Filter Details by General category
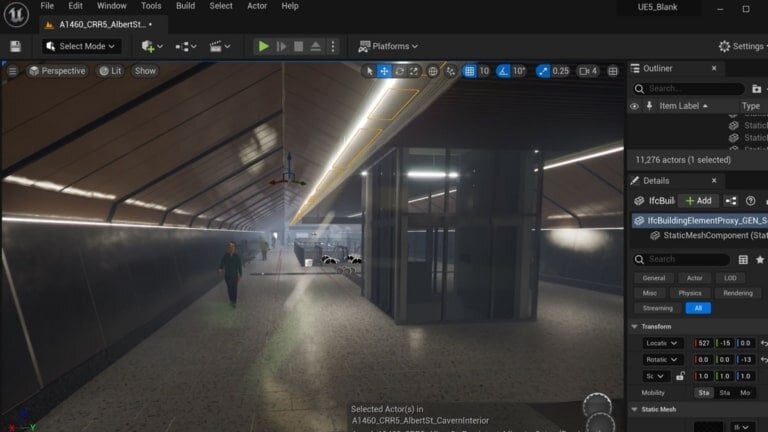The width and height of the screenshot is (768, 432). coord(654,278)
